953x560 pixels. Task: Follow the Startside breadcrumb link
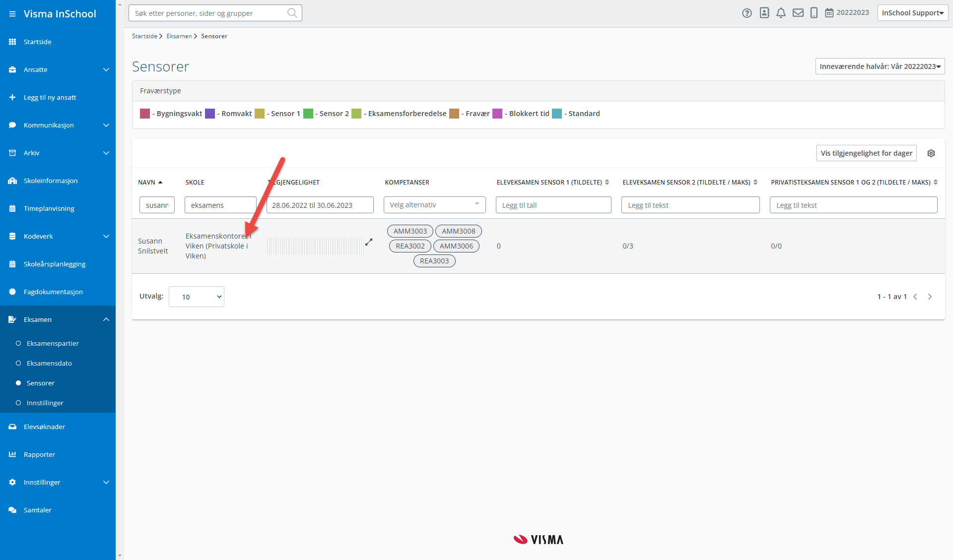click(x=144, y=36)
